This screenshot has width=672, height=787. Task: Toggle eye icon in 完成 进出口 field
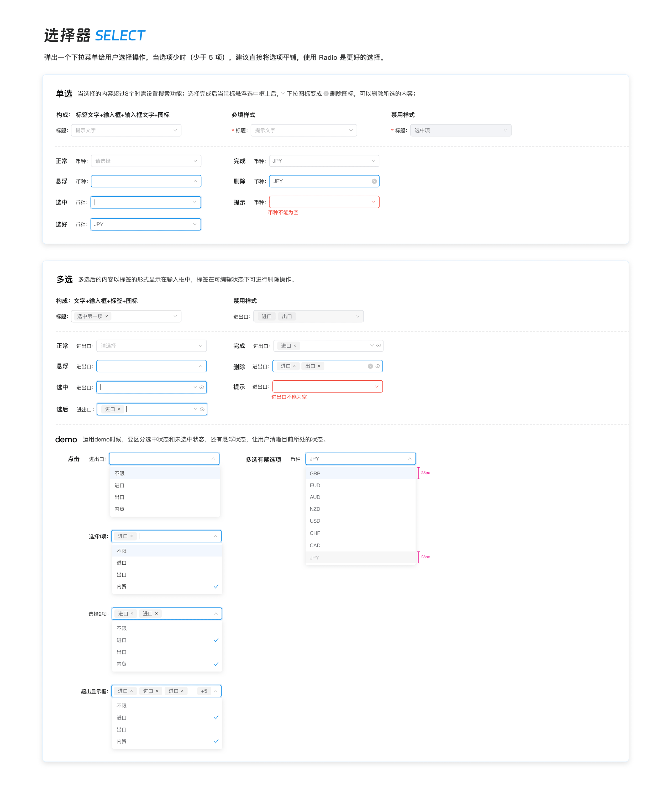pyautogui.click(x=378, y=346)
